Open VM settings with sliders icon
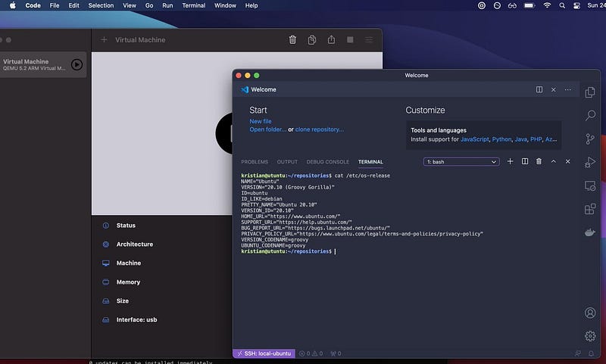 click(369, 40)
